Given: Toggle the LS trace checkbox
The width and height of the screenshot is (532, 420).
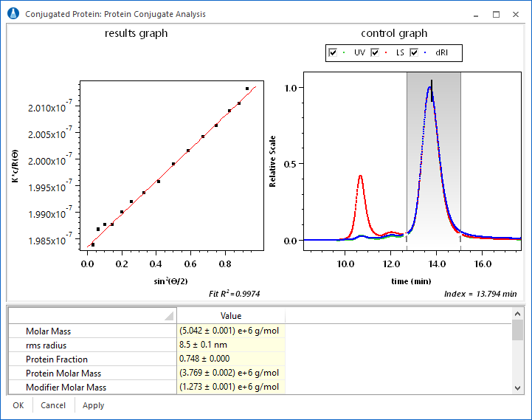Looking at the screenshot, I should point(375,53).
